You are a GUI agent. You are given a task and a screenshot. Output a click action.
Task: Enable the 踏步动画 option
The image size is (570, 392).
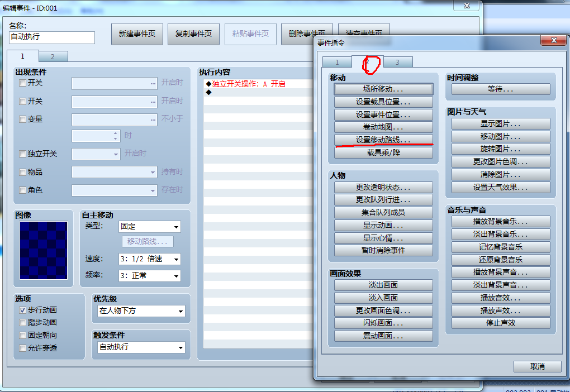click(22, 323)
